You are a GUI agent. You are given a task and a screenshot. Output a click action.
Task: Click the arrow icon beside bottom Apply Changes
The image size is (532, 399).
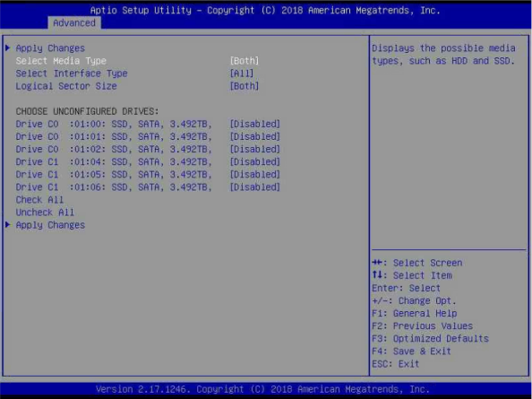point(8,225)
